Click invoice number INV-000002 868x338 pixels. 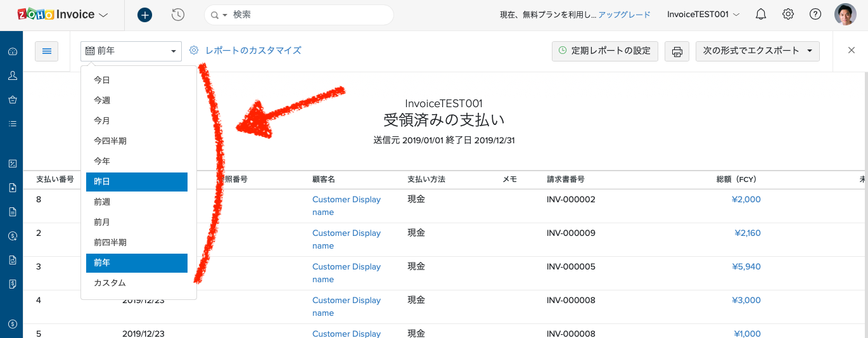[571, 199]
